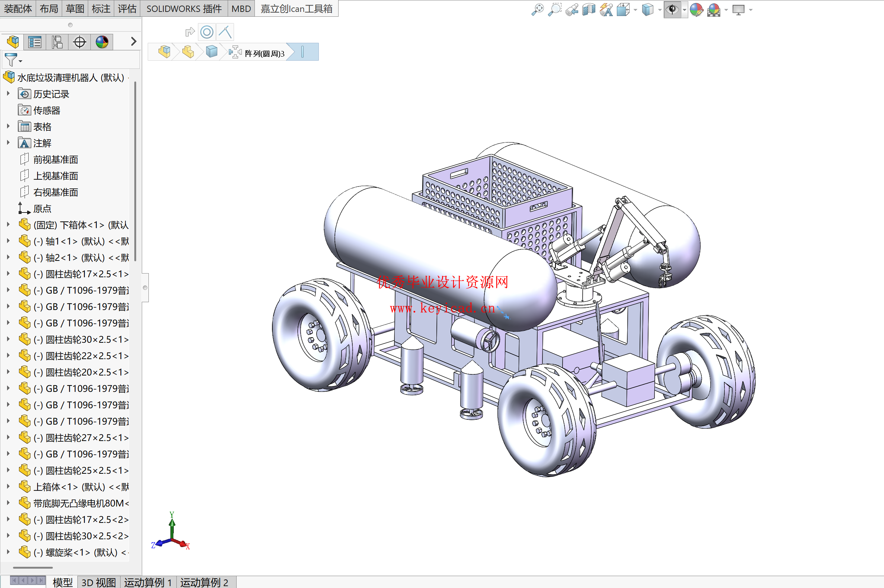Viewport: 884px width, 588px height.
Task: Open the ConfigurationManager tab icon
Action: tap(57, 42)
